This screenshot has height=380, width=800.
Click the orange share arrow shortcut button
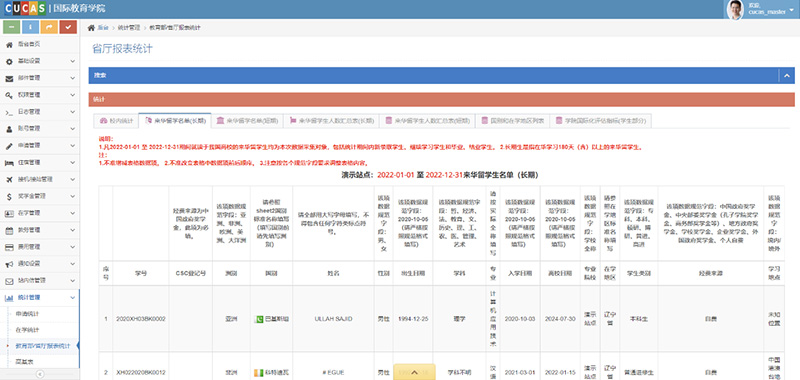pos(49,27)
